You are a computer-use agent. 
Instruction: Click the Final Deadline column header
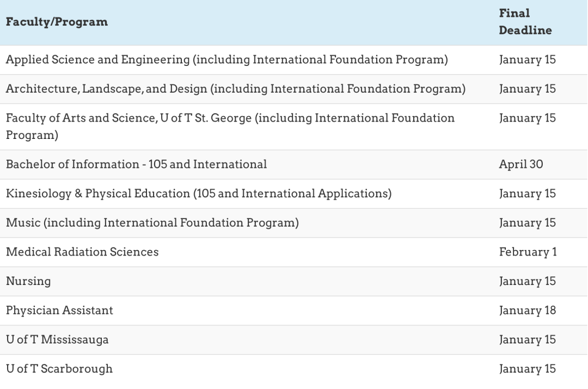point(525,22)
